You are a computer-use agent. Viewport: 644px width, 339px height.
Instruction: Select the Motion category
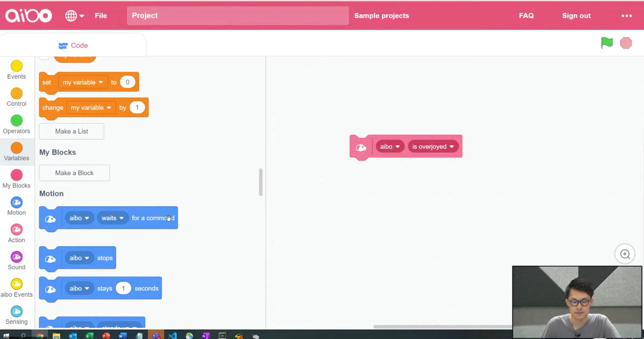point(16,206)
